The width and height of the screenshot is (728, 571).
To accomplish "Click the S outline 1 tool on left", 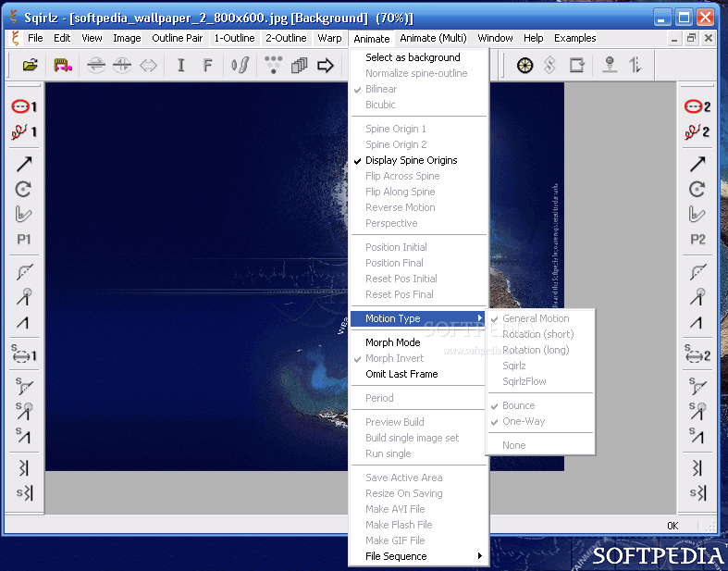I will 24,354.
